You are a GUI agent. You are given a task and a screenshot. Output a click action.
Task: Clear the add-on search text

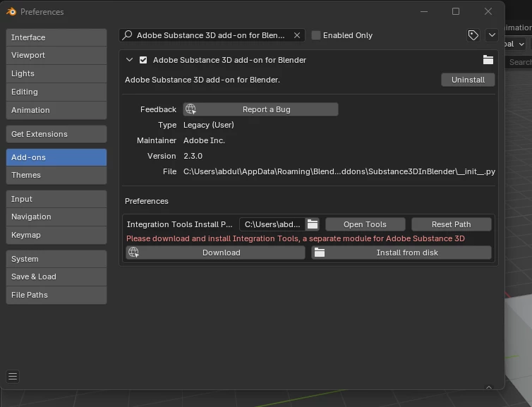[x=297, y=35]
